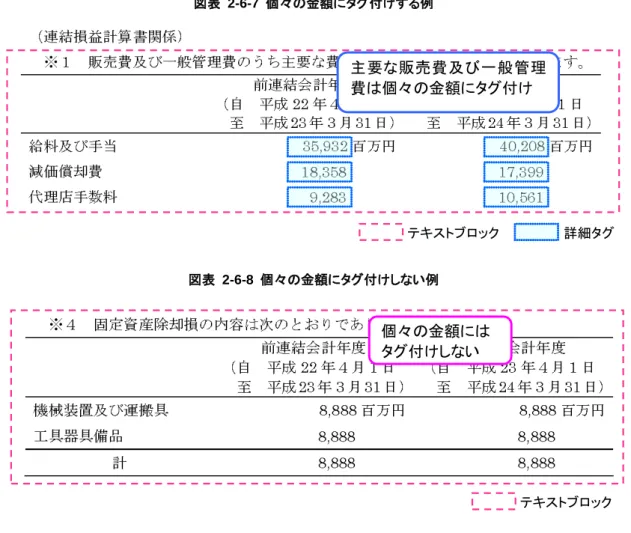Click the blue callout about 主要な販売費

(x=448, y=82)
